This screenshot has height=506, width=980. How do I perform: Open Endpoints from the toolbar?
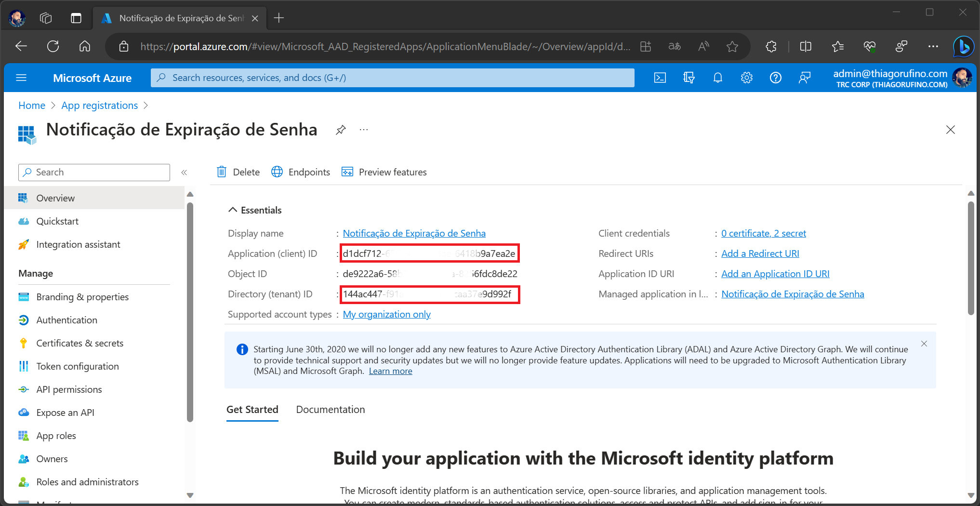(x=301, y=172)
